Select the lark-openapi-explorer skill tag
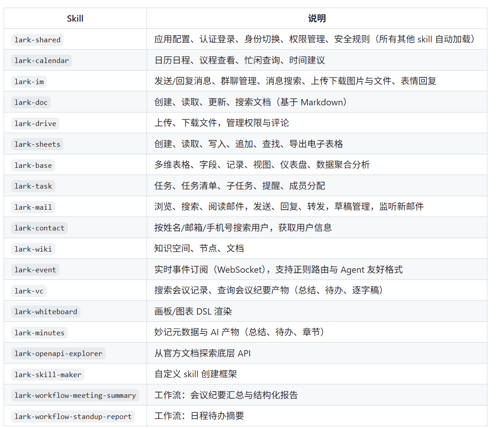504x428 pixels. tap(58, 353)
